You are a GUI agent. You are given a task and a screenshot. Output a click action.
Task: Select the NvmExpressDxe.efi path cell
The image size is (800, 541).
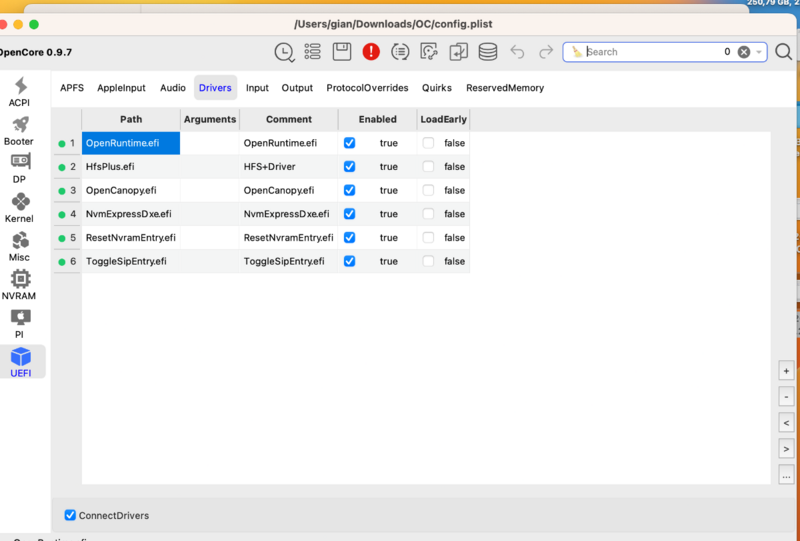pyautogui.click(x=131, y=214)
